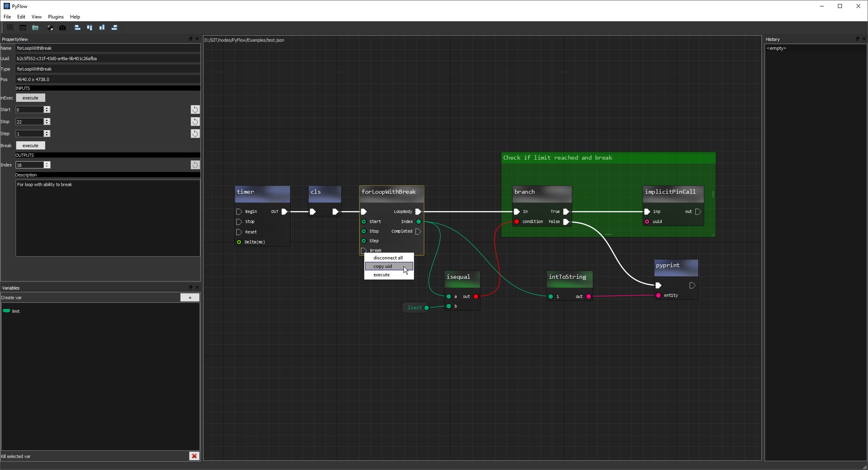Increment the Start spinbox value

click(x=47, y=108)
